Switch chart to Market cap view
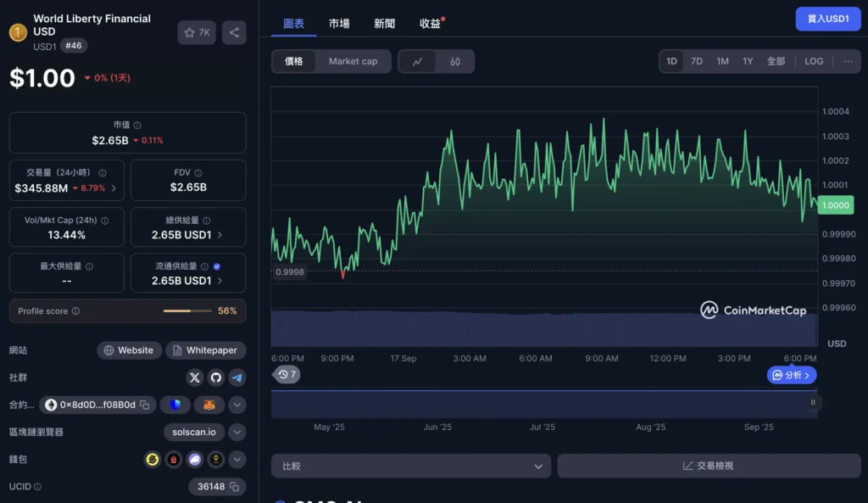The image size is (868, 503). (353, 61)
